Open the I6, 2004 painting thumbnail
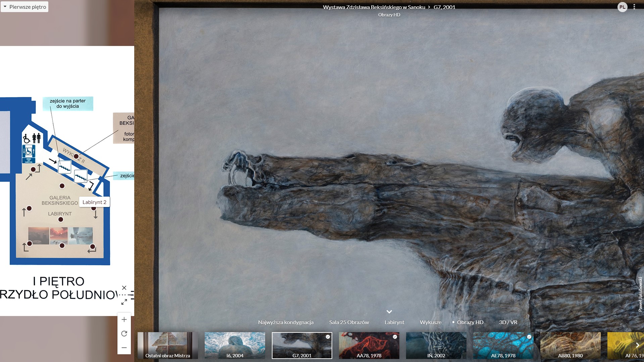The image size is (644, 362). pos(235,345)
